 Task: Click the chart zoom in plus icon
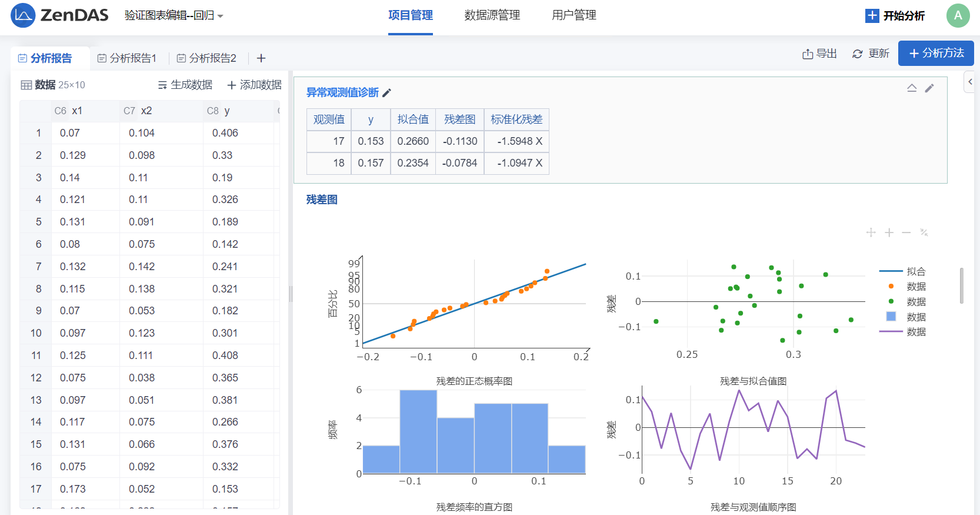click(x=889, y=232)
